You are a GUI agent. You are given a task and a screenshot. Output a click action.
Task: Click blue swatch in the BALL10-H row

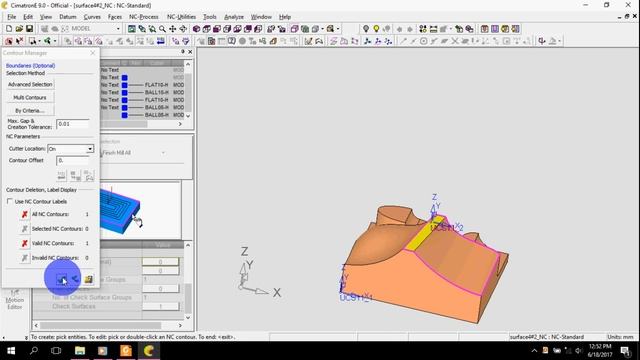124,93
